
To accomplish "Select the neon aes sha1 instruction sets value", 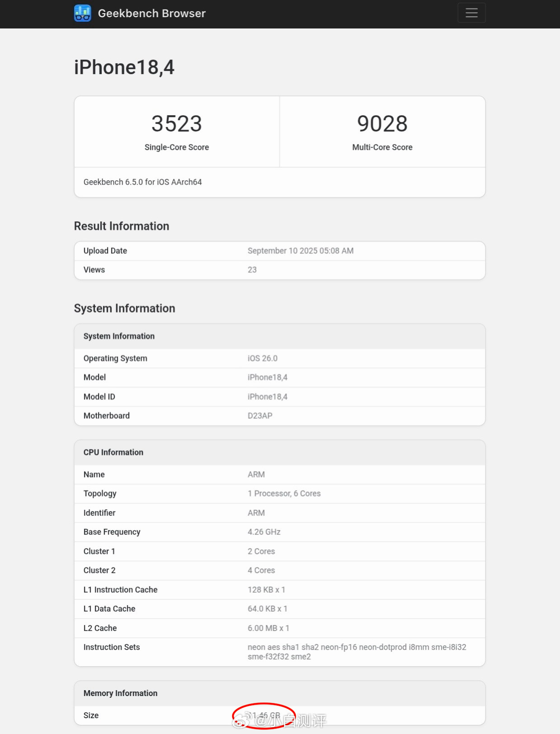I will coord(357,652).
